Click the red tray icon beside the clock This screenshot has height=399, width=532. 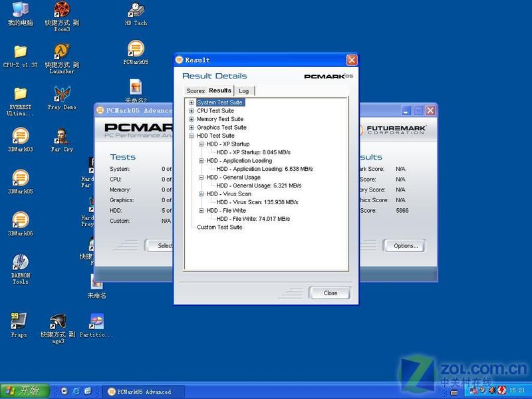tap(502, 390)
